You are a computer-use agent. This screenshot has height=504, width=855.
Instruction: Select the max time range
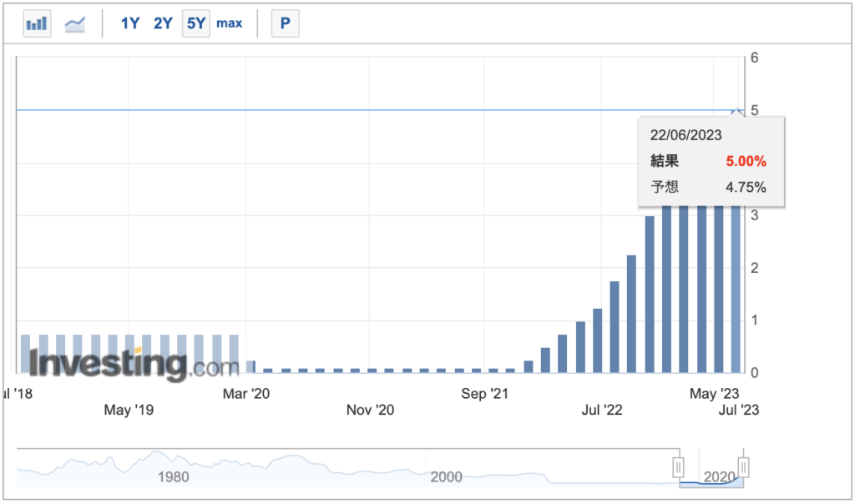[x=229, y=23]
